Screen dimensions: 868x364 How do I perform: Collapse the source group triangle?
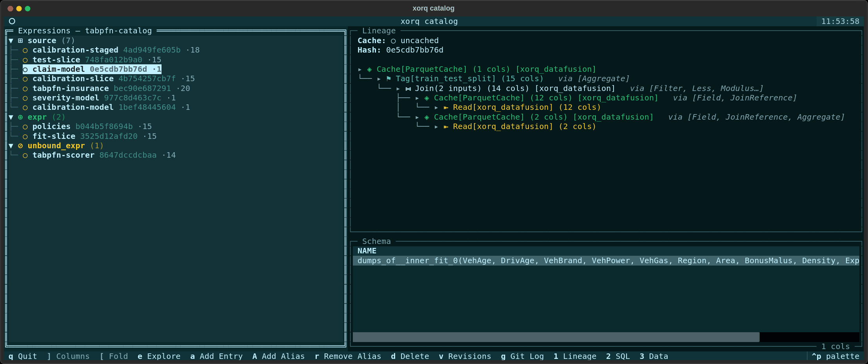point(11,41)
